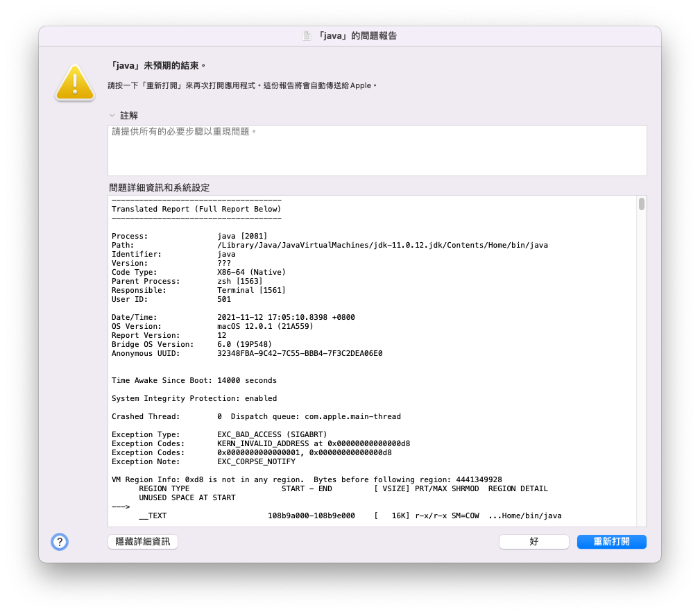
Task: Click the 'Identifier: java' line
Action: (x=173, y=254)
